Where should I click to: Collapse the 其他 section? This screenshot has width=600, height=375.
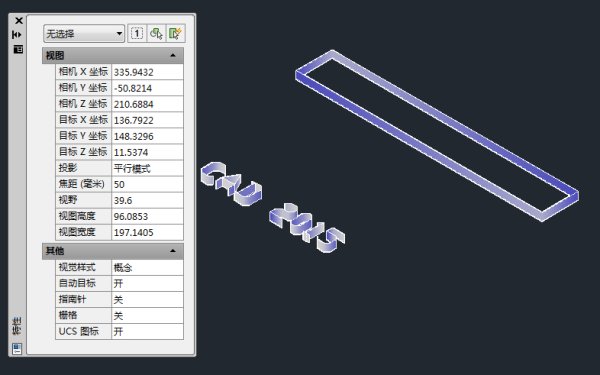click(173, 251)
